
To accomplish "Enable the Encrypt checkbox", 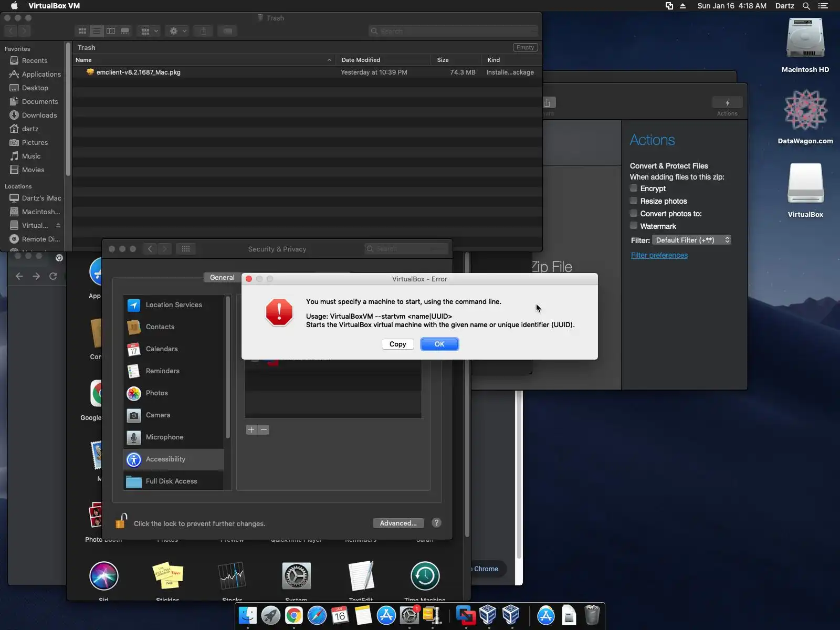I will pos(634,188).
